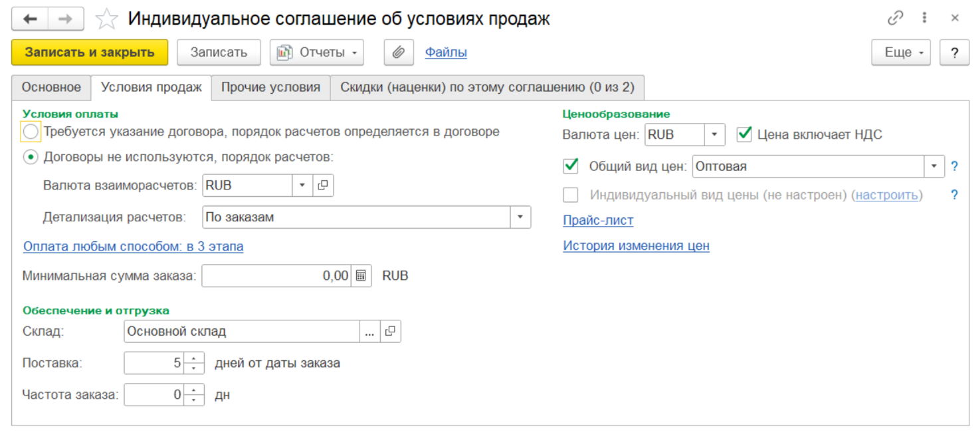Click the back navigation arrow
Image resolution: width=980 pixels, height=436 pixels.
coord(30,19)
